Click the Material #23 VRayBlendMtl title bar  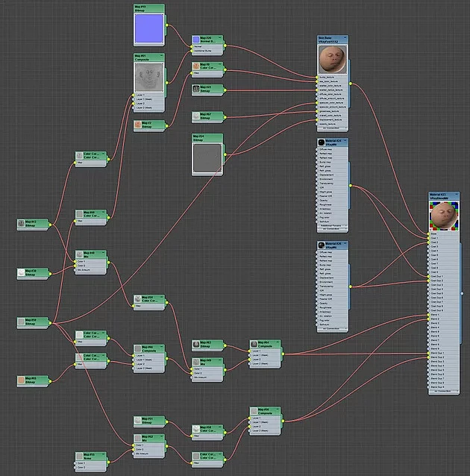[x=442, y=195]
